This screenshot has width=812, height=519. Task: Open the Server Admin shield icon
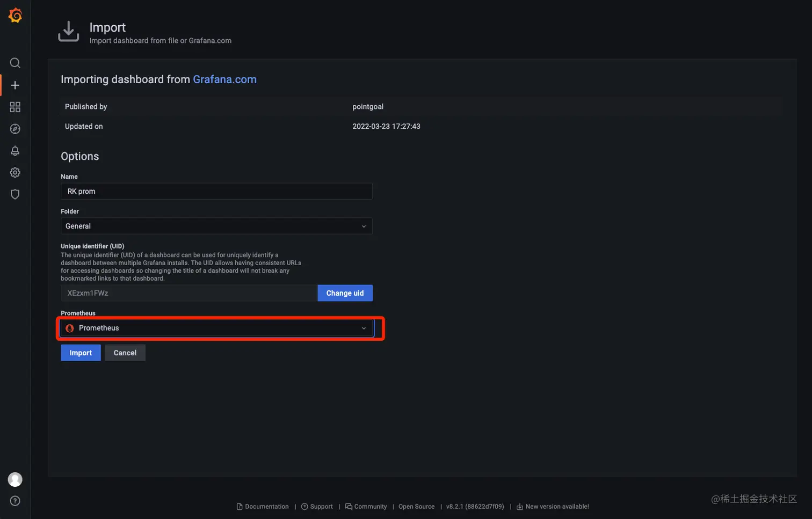pos(15,194)
